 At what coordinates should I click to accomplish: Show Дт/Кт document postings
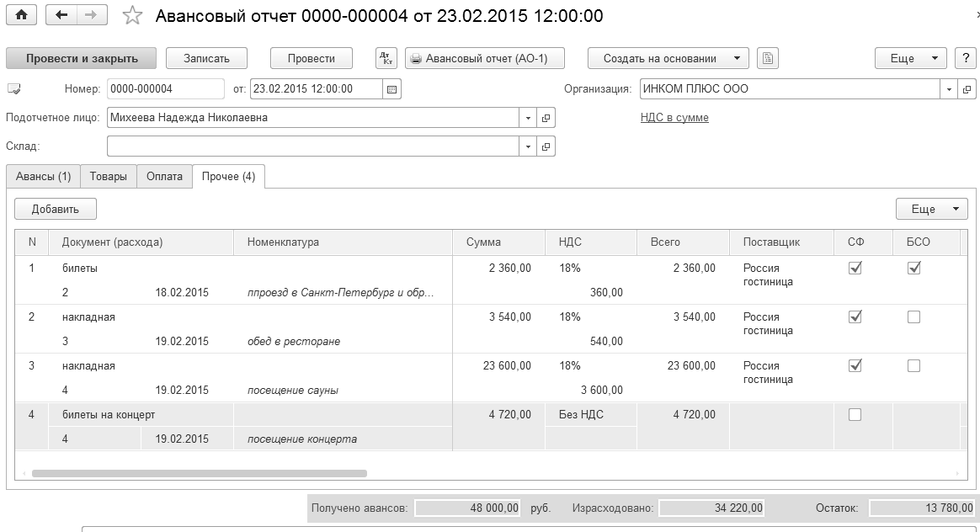(386, 58)
